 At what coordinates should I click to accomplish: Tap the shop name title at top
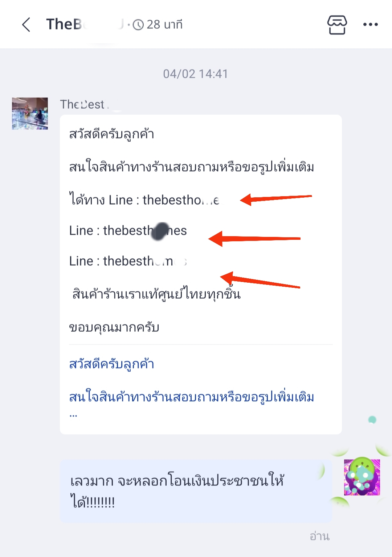tap(84, 24)
